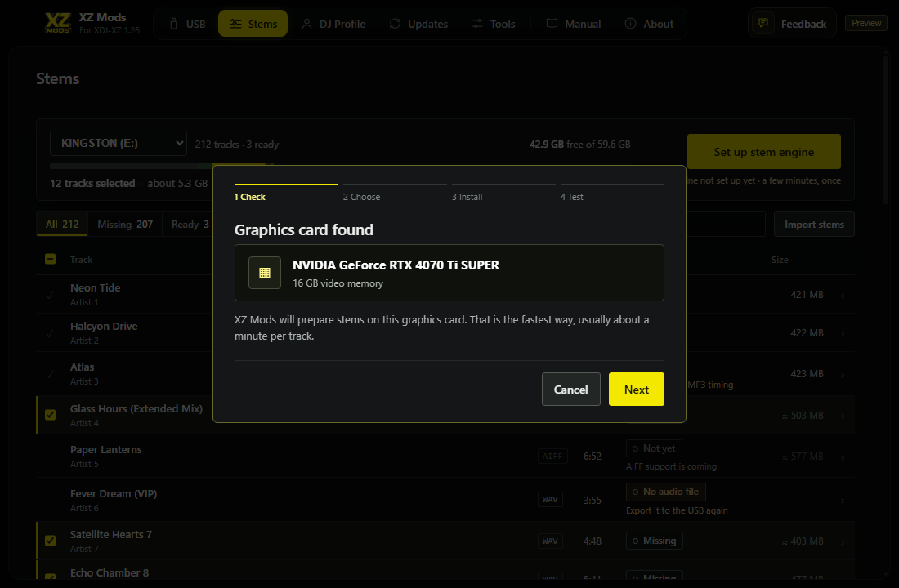Click the '42.9 GB free of 59.6 GB' text
The image size is (899, 588).
579,145
